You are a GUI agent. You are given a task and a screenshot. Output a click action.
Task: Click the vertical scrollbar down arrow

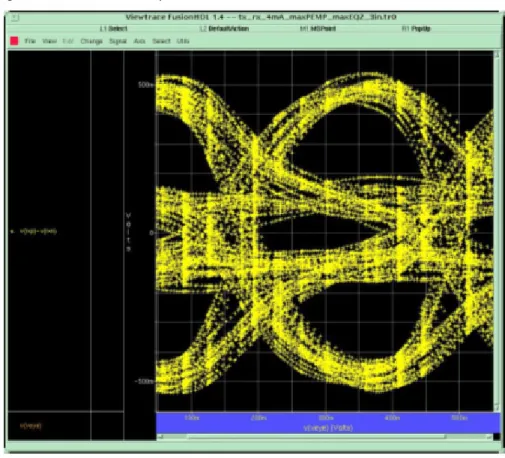[x=497, y=407]
